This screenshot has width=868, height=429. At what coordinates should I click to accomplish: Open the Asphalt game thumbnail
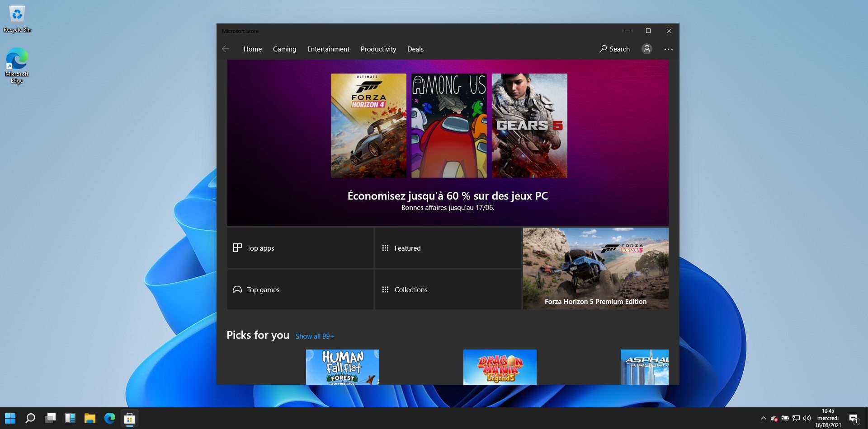645,367
